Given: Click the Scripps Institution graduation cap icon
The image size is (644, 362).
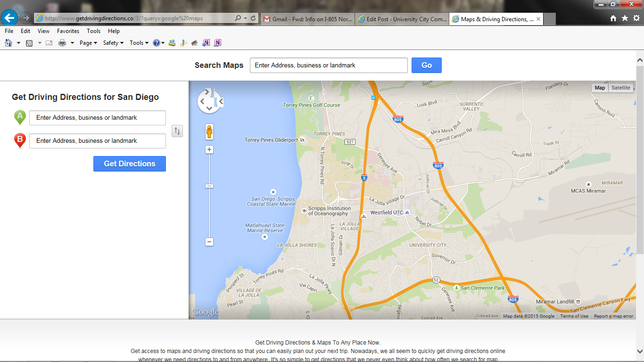Looking at the screenshot, I should 304,210.
